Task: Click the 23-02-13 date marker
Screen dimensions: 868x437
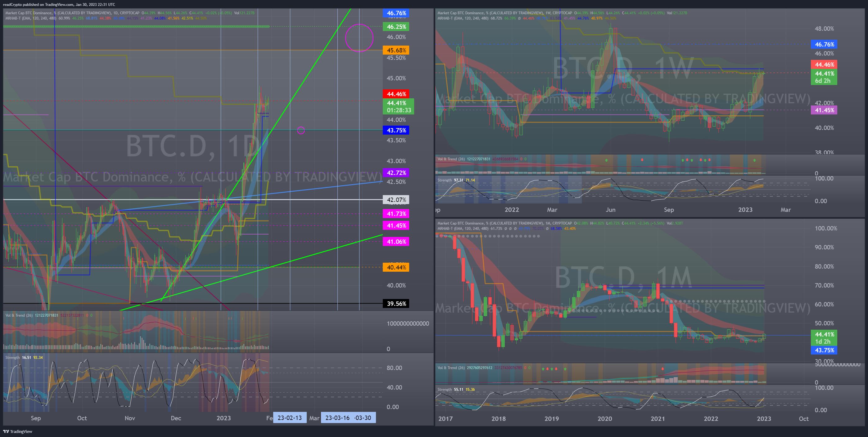Action: pos(290,418)
